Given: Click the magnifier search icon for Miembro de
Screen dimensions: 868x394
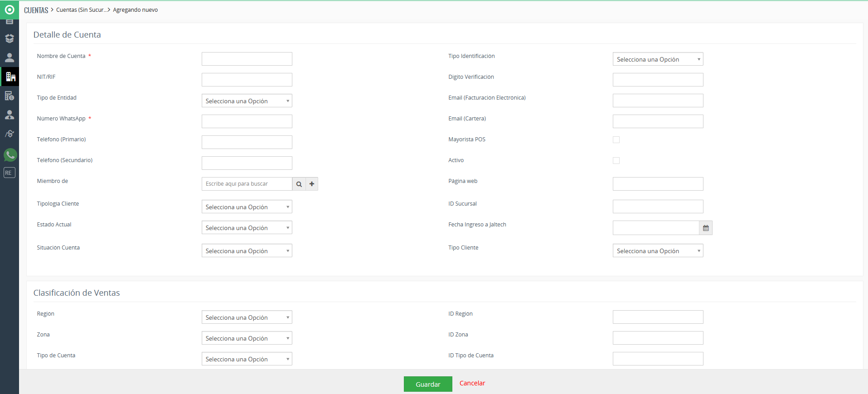Looking at the screenshot, I should pos(299,184).
